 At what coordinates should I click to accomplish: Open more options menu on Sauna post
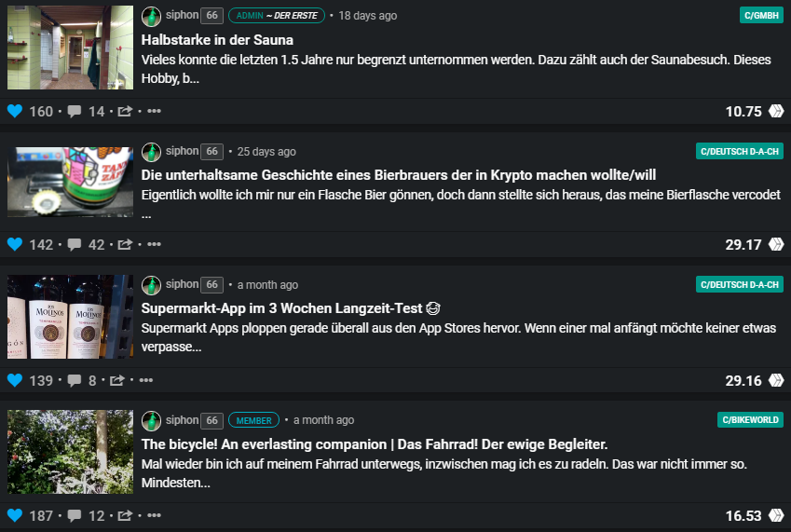point(154,111)
